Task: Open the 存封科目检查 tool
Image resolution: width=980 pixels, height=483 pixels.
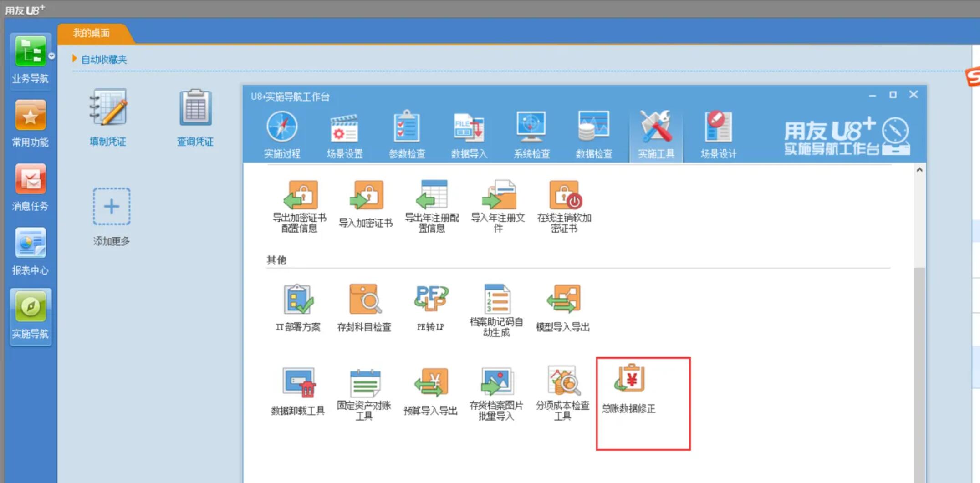Action: click(364, 308)
